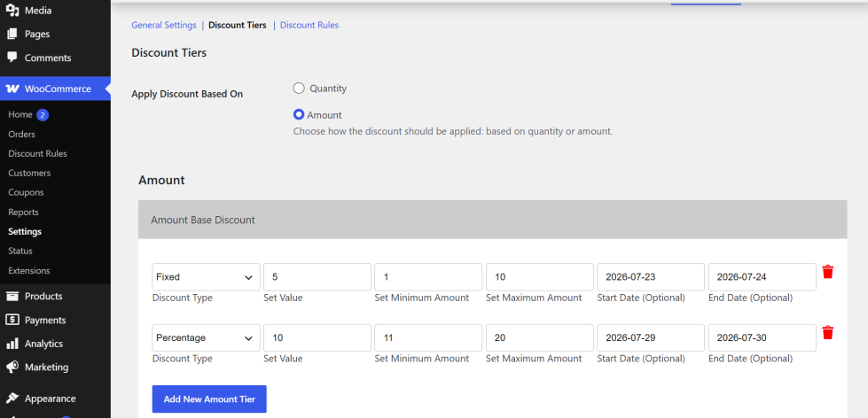Click the Marketing megaphone icon

12,368
